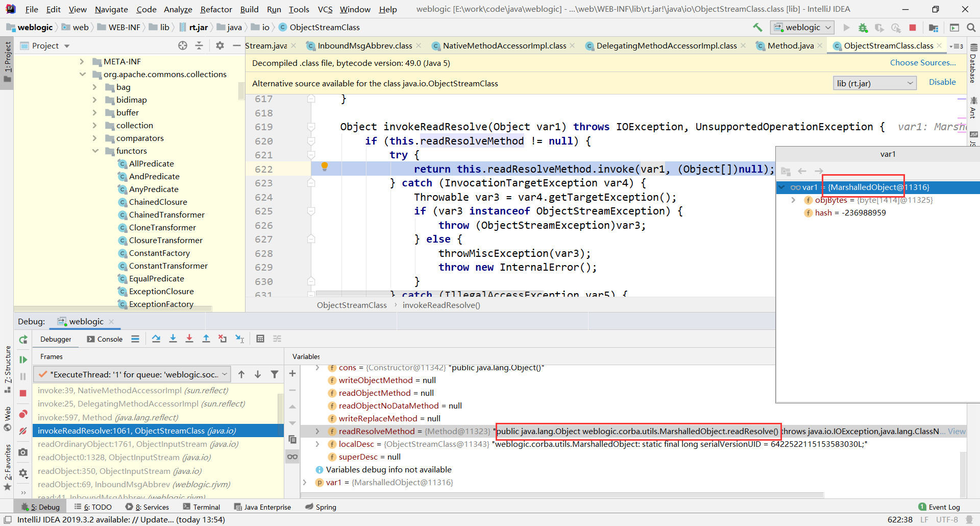Show the execution point in the debugger toolbar

[x=135, y=339]
